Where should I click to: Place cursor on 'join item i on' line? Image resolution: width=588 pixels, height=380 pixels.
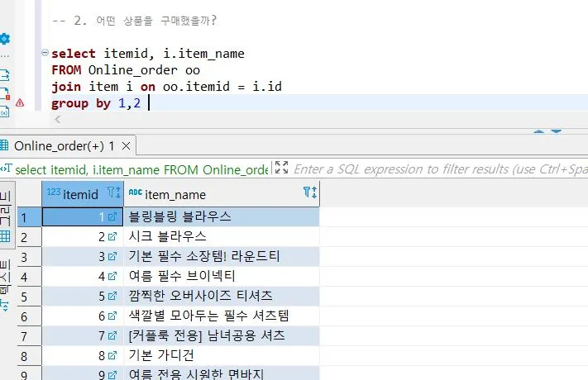click(x=166, y=87)
